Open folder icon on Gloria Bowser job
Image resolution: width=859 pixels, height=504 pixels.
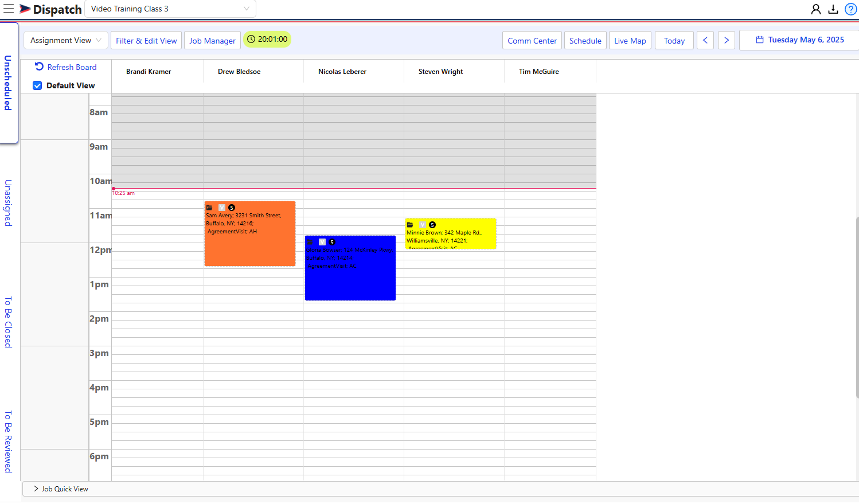310,242
